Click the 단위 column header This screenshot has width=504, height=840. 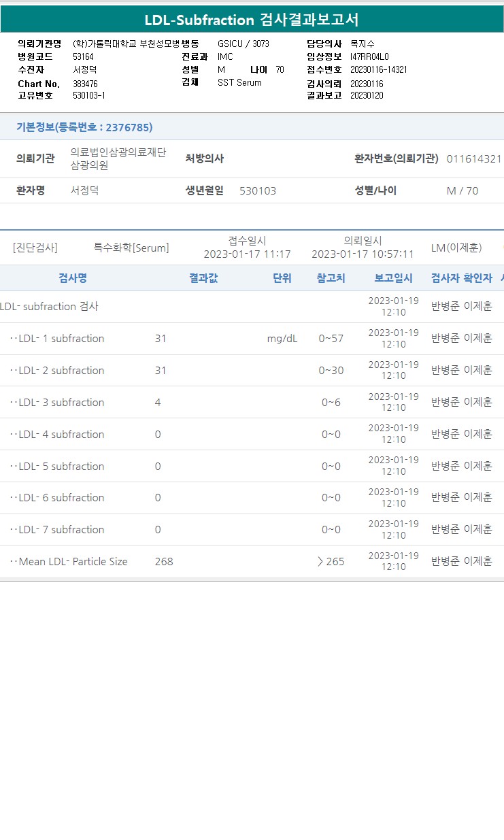282,278
